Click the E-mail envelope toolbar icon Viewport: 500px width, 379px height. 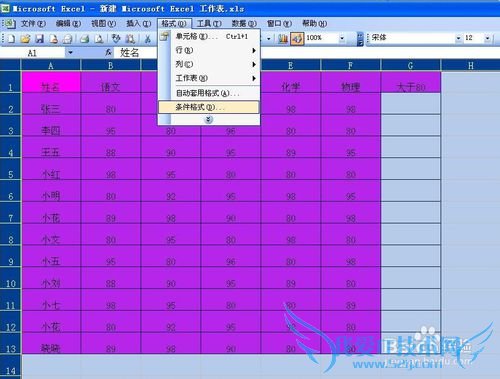(67, 39)
